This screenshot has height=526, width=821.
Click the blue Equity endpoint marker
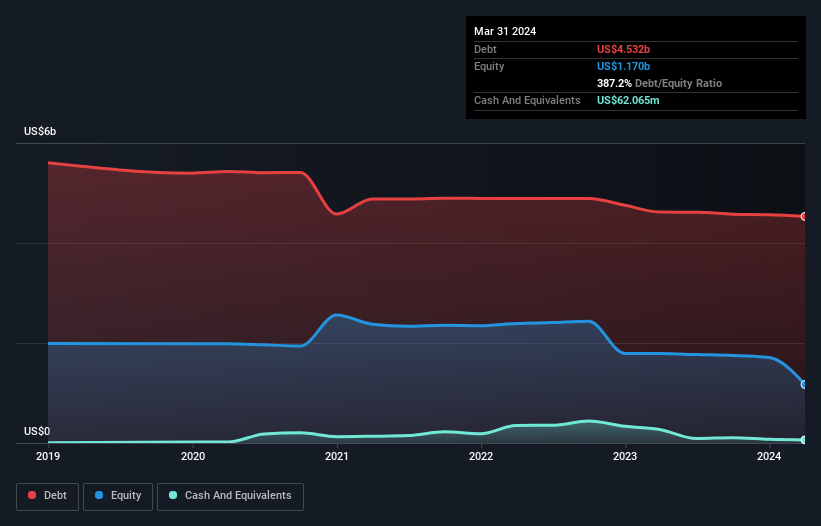[x=804, y=384]
